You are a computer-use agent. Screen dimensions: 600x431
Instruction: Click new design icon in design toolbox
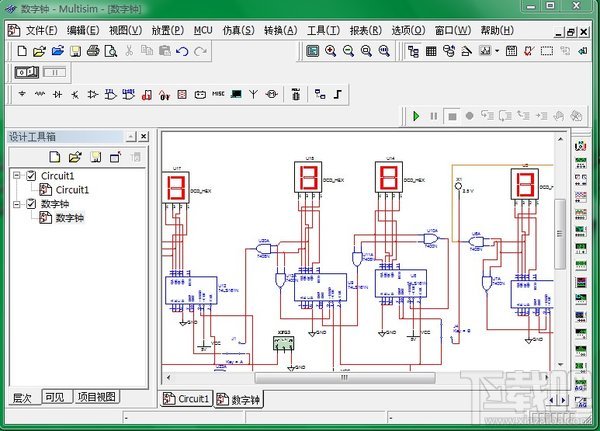click(55, 157)
